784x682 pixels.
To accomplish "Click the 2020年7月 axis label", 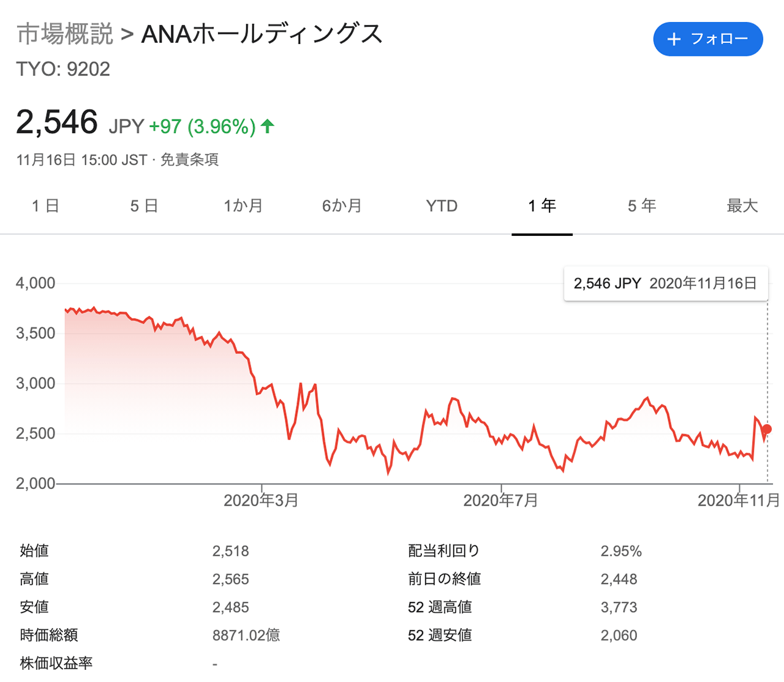I will coord(500,501).
